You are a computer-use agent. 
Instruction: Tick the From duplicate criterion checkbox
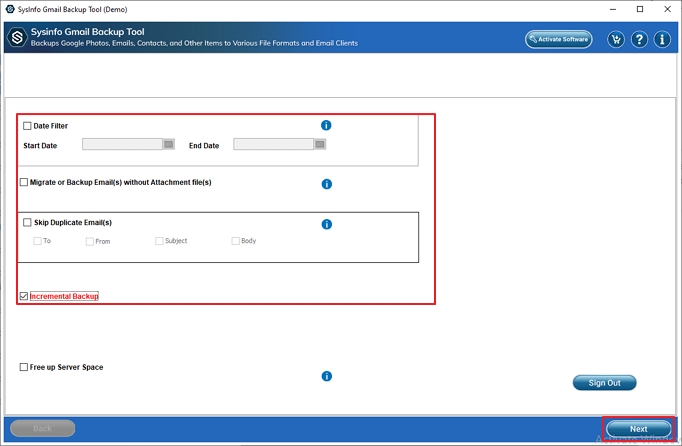(x=90, y=241)
